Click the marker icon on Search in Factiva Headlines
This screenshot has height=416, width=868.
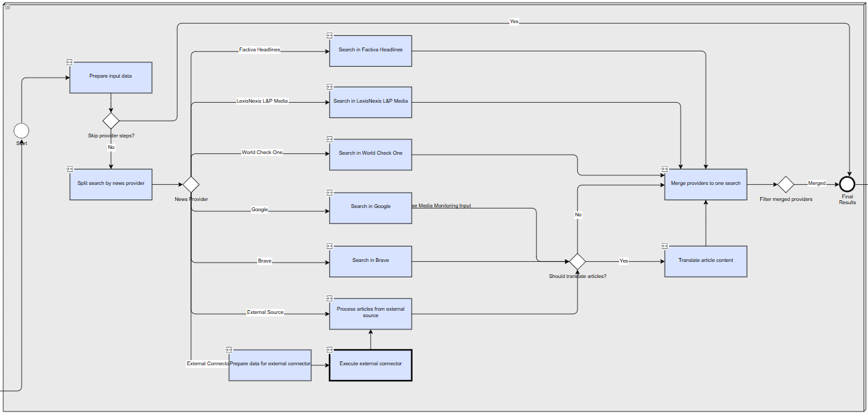click(x=329, y=35)
